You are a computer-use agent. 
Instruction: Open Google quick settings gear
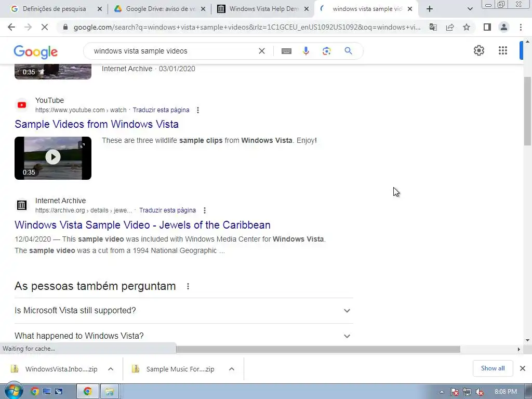(478, 50)
